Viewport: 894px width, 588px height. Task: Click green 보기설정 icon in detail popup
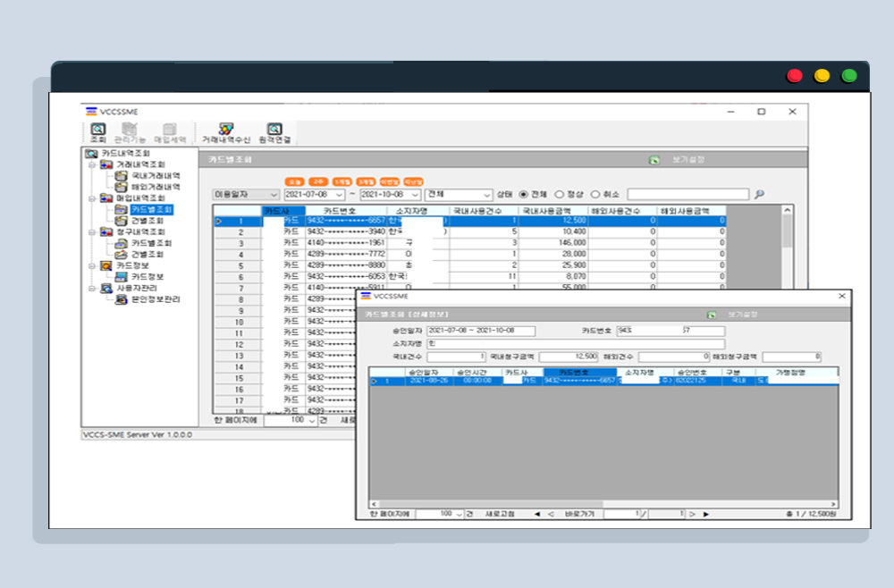(712, 315)
